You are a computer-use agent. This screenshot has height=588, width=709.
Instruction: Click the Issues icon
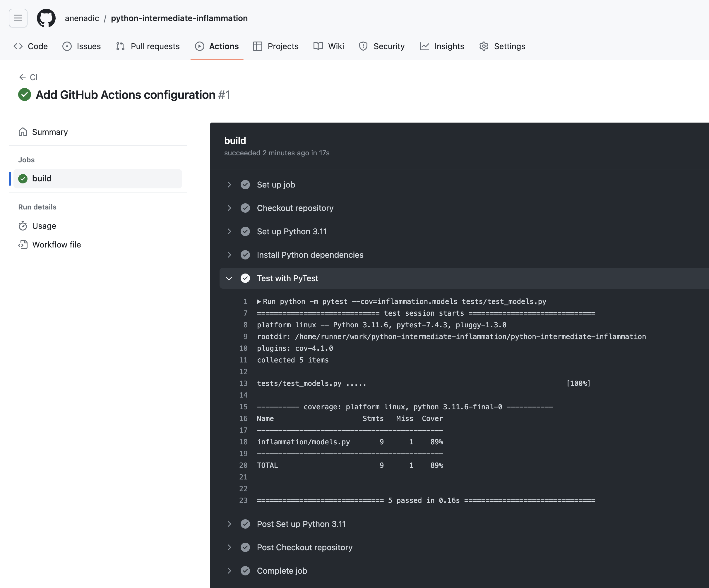tap(67, 46)
